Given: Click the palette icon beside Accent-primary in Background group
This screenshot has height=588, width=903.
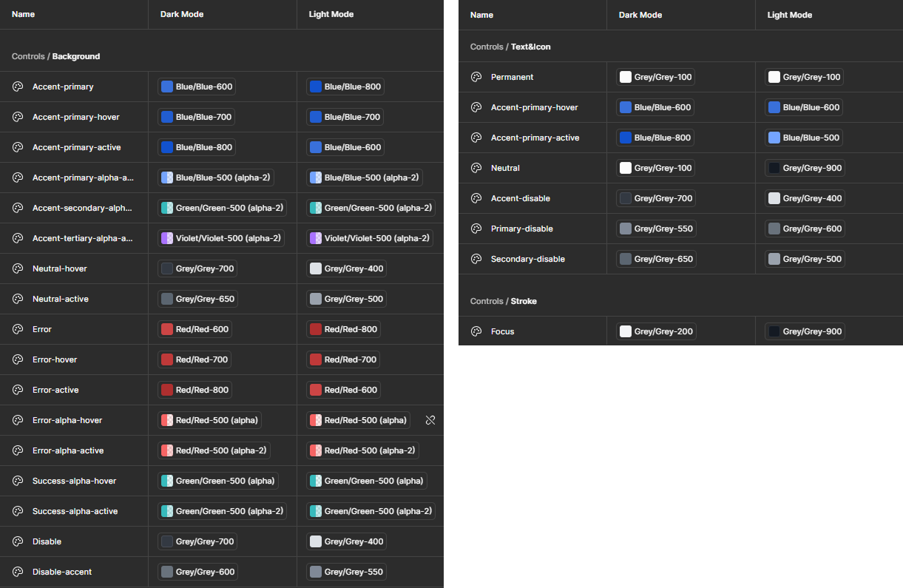Looking at the screenshot, I should 18,87.
